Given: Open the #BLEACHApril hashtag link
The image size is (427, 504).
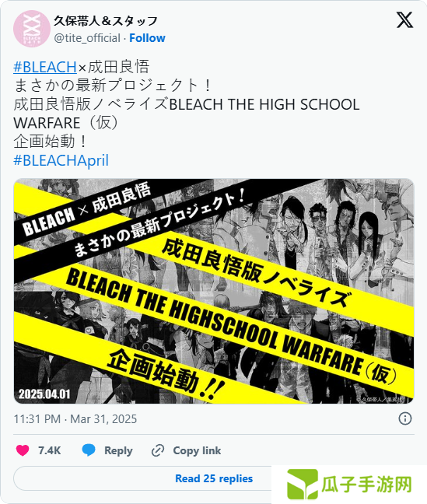Looking at the screenshot, I should [x=61, y=160].
